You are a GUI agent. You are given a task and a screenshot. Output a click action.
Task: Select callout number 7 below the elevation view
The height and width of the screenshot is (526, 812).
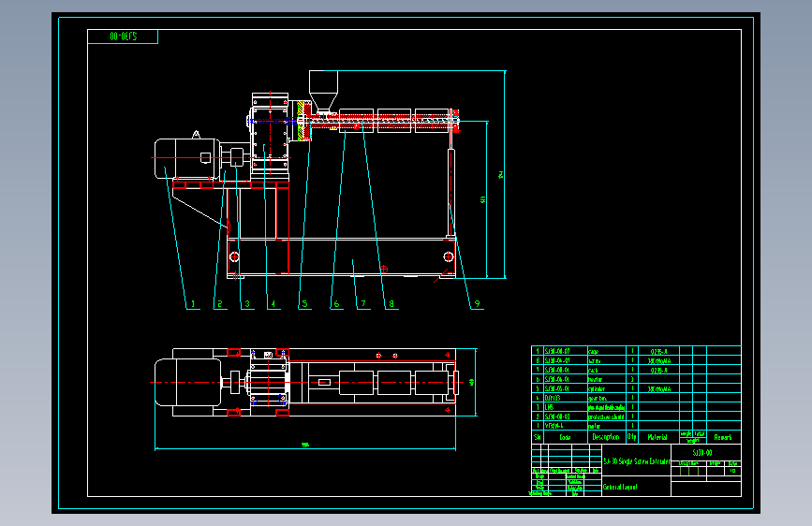[363, 304]
